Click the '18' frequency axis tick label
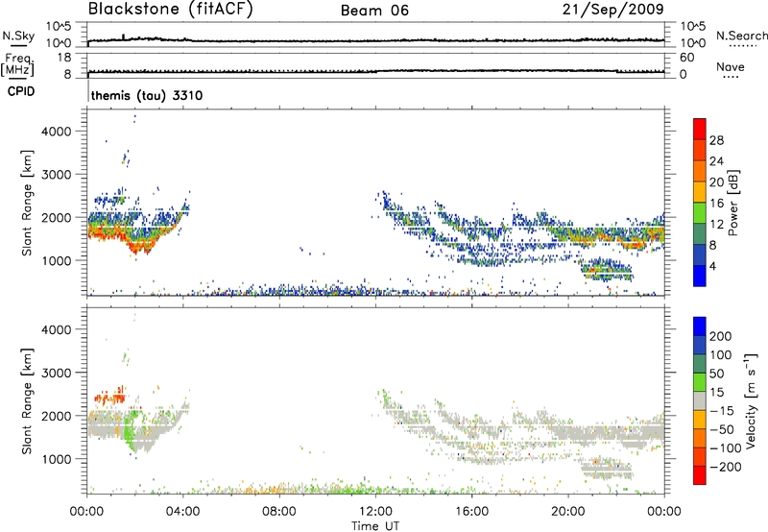The height and width of the screenshot is (532, 768). tap(64, 58)
